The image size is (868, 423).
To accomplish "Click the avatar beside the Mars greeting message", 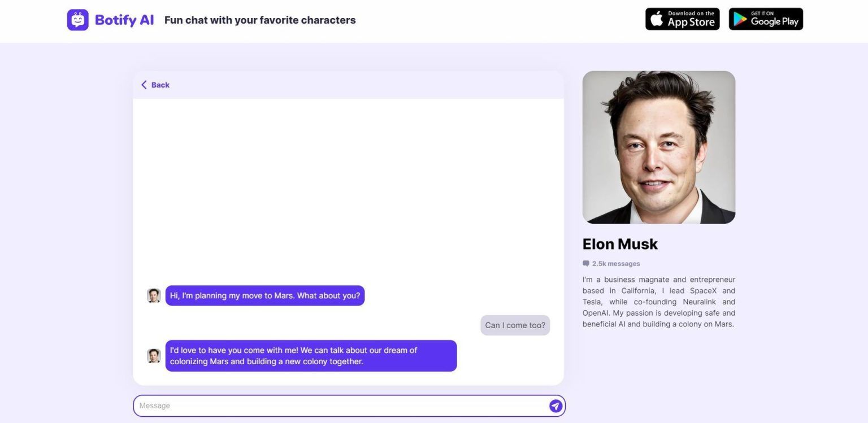I will tap(154, 295).
